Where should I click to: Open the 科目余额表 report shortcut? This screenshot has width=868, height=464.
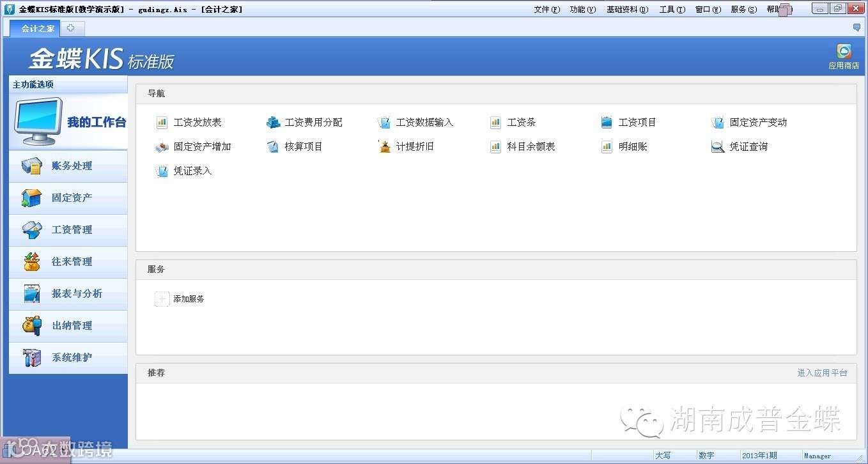(x=522, y=146)
